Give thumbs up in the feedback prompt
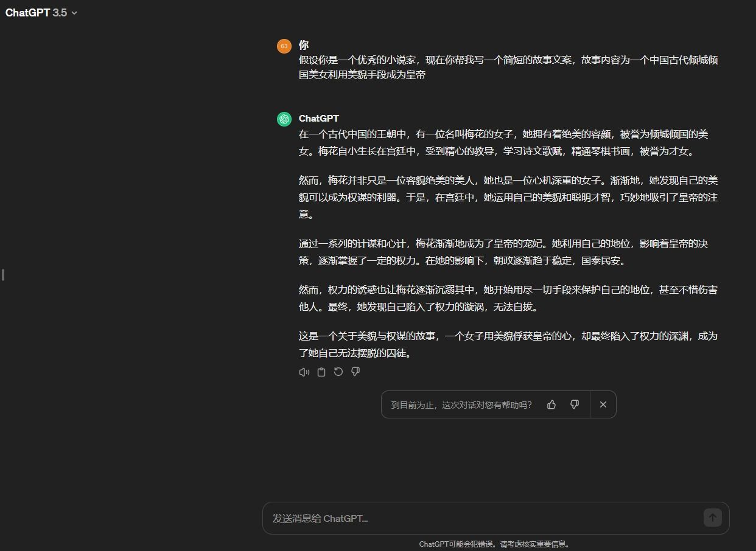This screenshot has width=756, height=551. (551, 404)
